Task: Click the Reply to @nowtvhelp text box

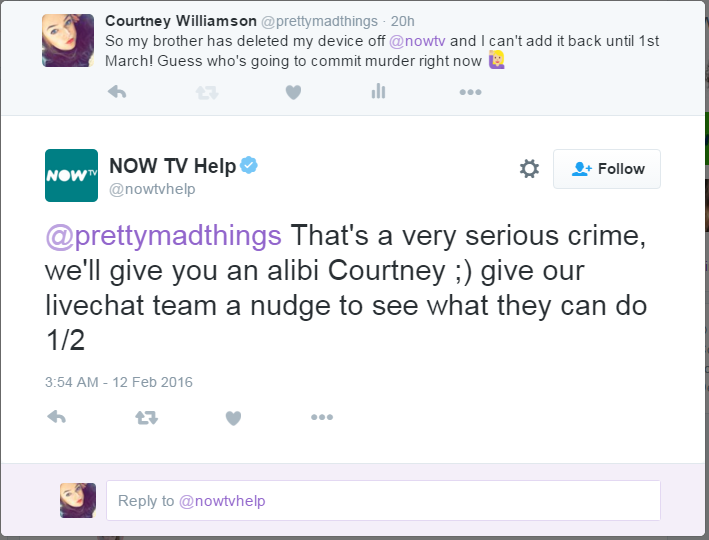Action: point(383,501)
